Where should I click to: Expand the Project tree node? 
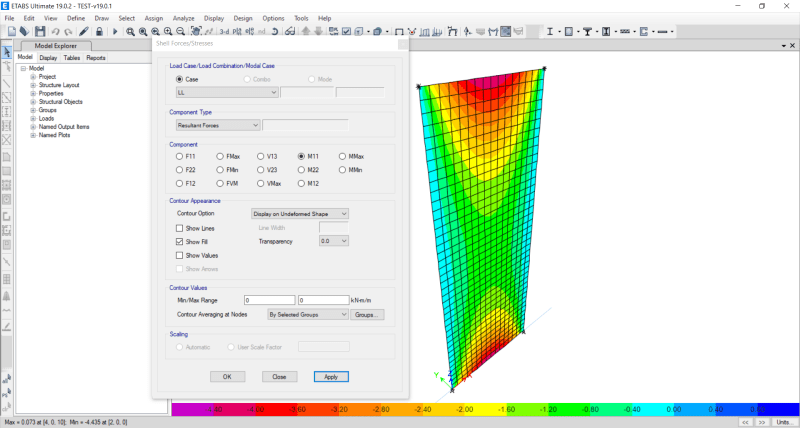pos(33,77)
